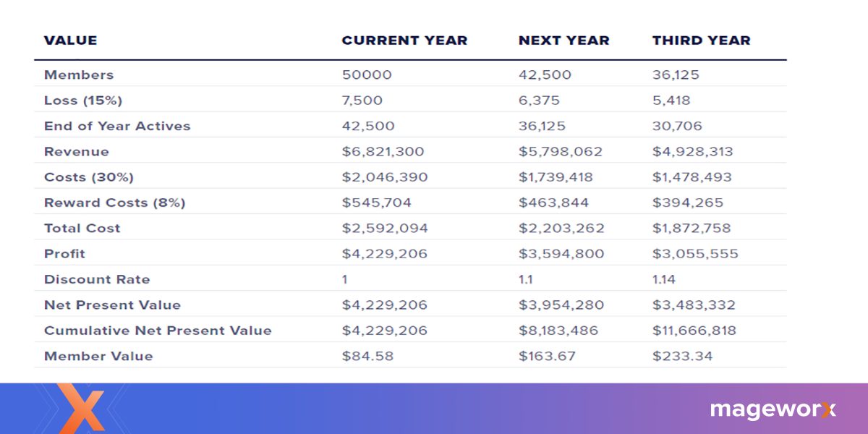Click the mageworx brand logo

click(x=773, y=409)
